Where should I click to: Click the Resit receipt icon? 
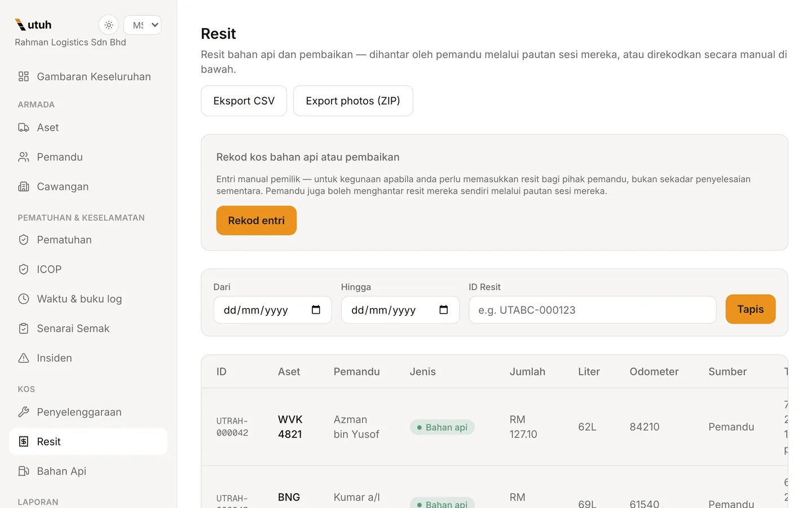click(24, 441)
